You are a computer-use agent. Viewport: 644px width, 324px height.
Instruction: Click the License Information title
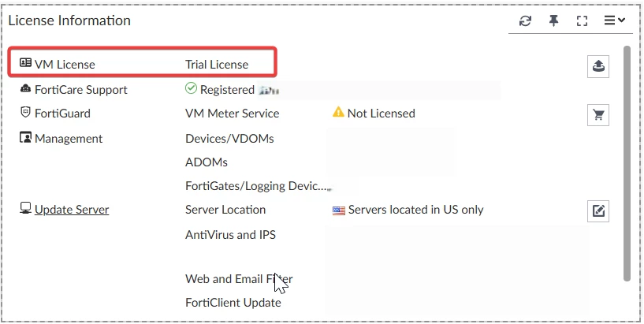[x=69, y=20]
